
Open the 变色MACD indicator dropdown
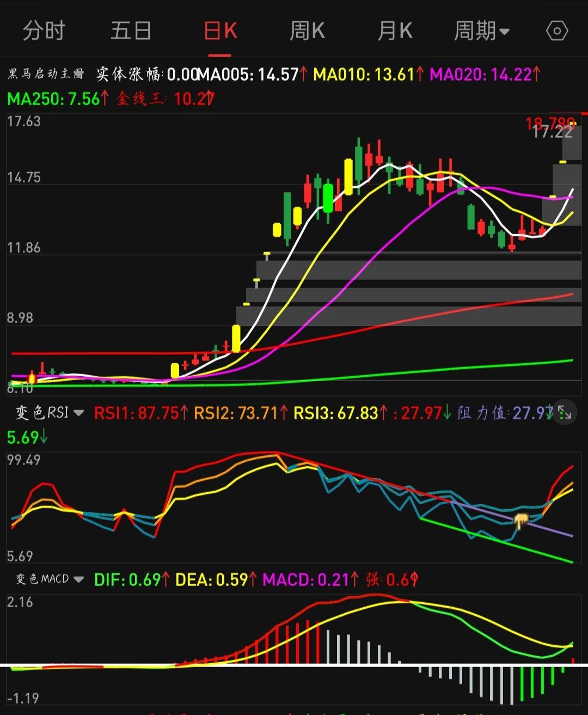(x=46, y=579)
